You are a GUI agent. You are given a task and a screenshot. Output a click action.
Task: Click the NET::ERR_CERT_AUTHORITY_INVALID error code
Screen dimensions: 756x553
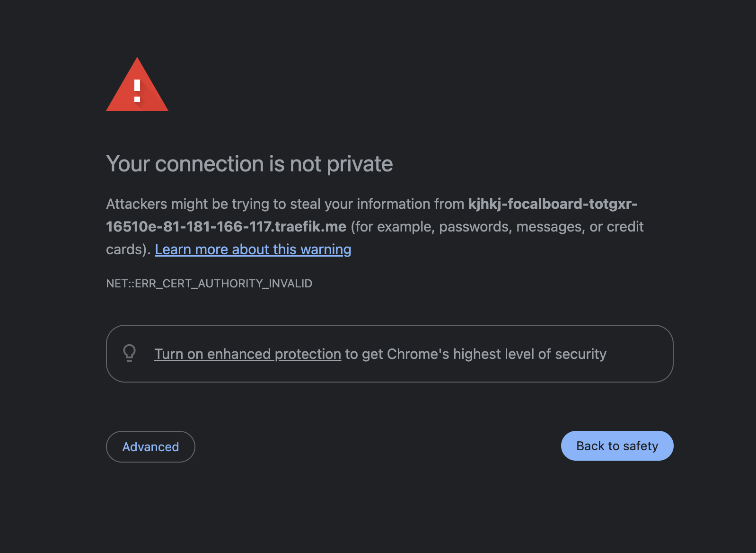pyautogui.click(x=209, y=284)
